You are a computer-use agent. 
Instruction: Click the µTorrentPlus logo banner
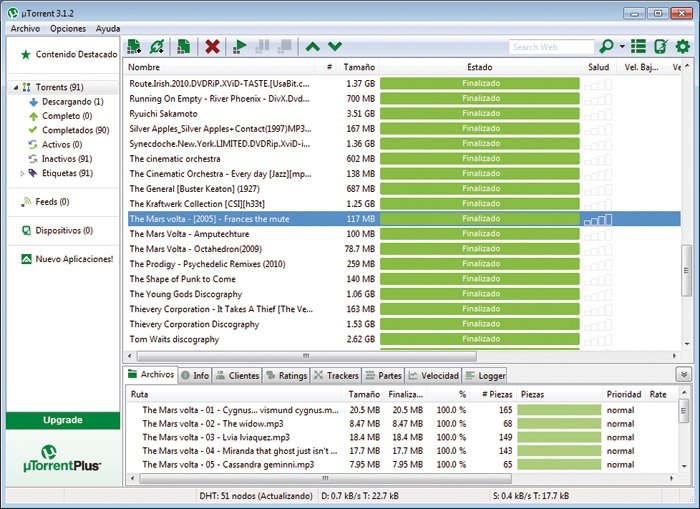pyautogui.click(x=62, y=458)
